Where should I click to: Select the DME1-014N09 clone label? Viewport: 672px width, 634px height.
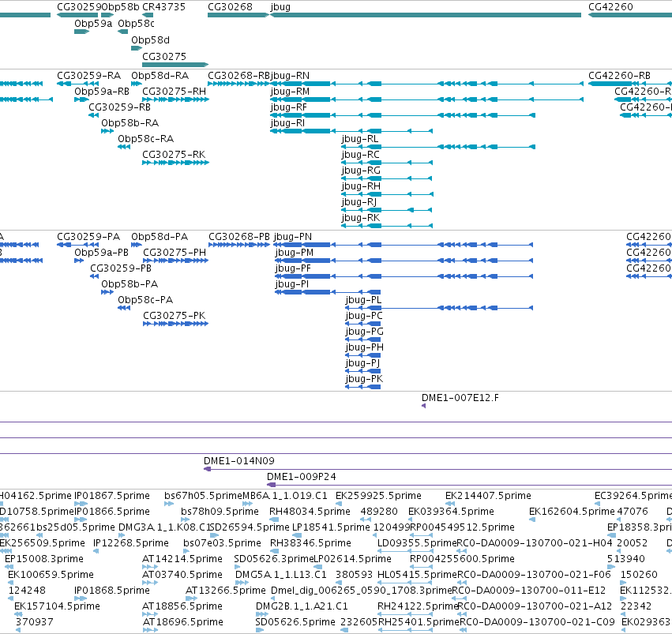(239, 461)
